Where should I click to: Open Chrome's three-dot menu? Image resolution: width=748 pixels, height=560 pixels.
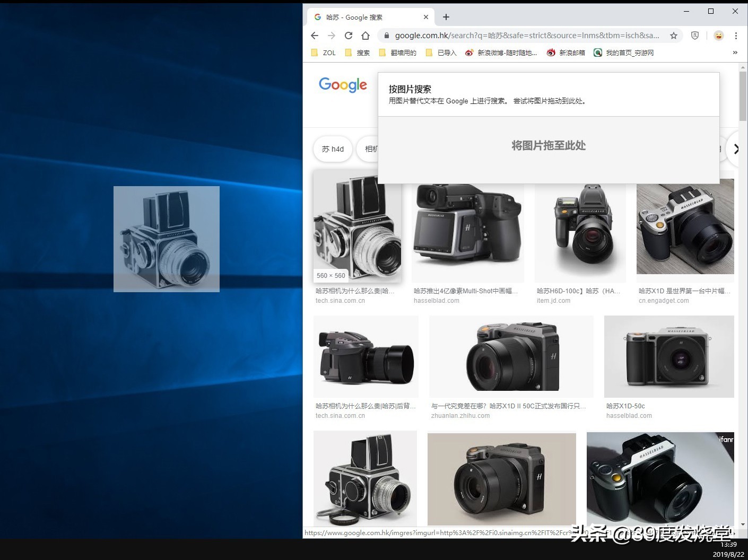pyautogui.click(x=736, y=36)
